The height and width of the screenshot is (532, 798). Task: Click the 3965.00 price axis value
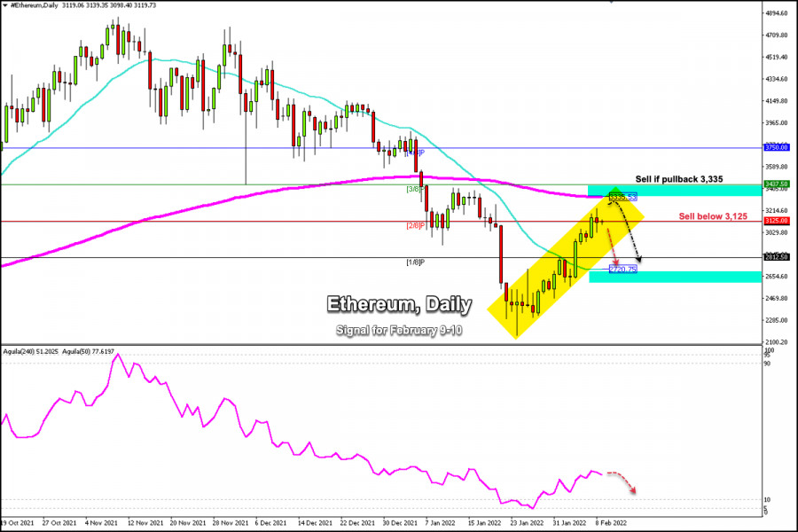click(x=776, y=122)
